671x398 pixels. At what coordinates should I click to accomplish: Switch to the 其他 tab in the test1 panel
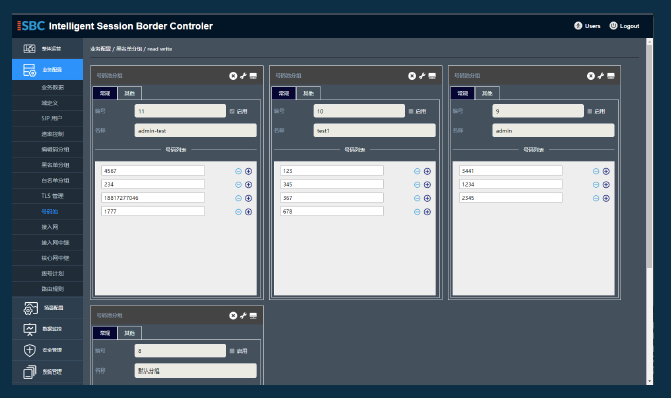click(309, 93)
